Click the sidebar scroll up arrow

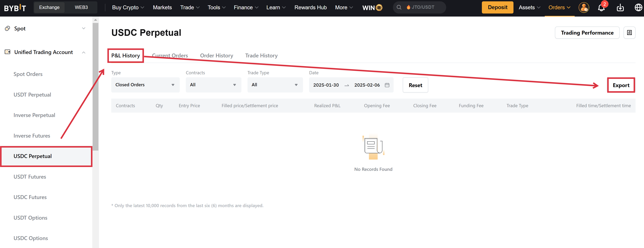(x=96, y=20)
